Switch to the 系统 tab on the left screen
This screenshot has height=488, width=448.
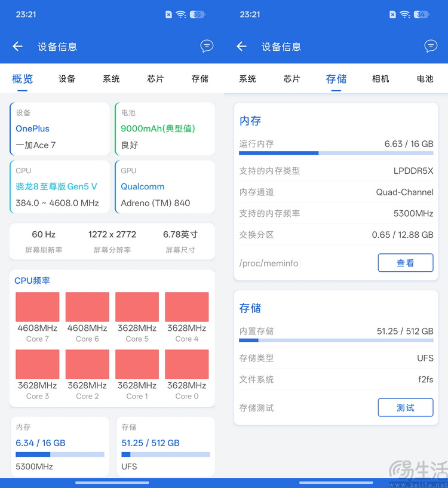[x=111, y=79]
